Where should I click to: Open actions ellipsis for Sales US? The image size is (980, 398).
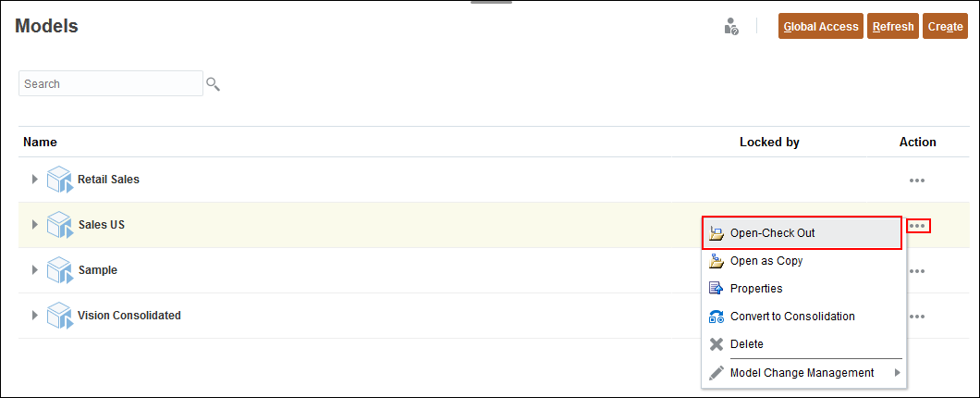(918, 226)
